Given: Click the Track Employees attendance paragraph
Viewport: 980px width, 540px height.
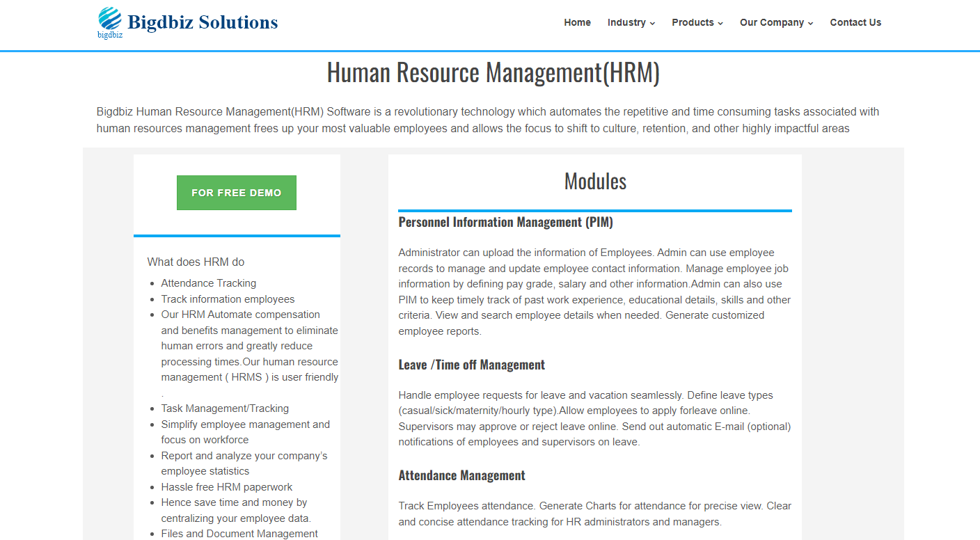Looking at the screenshot, I should pyautogui.click(x=594, y=514).
